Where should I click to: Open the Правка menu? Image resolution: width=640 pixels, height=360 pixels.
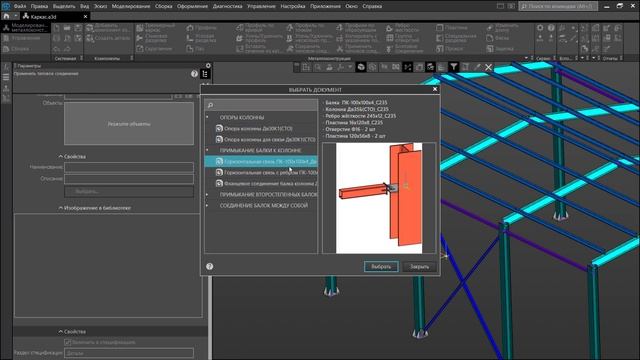point(39,6)
